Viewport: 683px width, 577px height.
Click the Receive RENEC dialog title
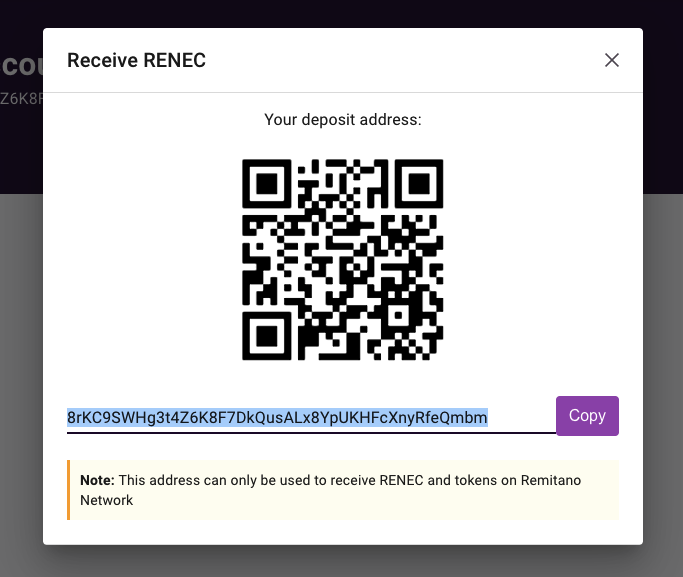pyautogui.click(x=136, y=60)
